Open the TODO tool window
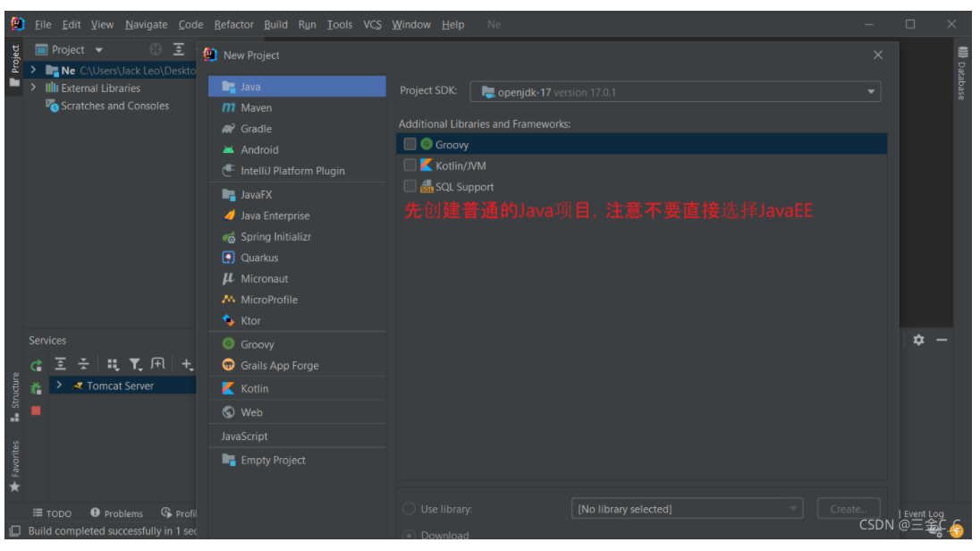 coord(53,513)
